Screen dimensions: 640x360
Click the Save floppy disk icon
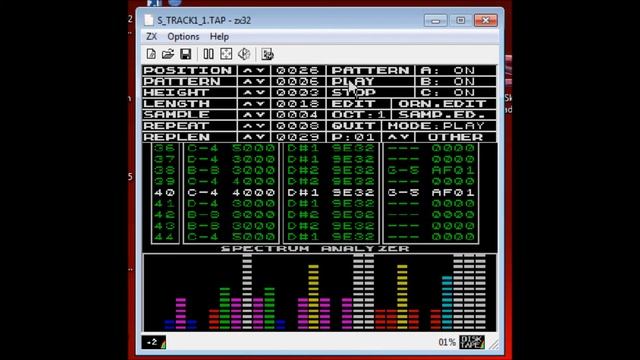tap(186, 54)
